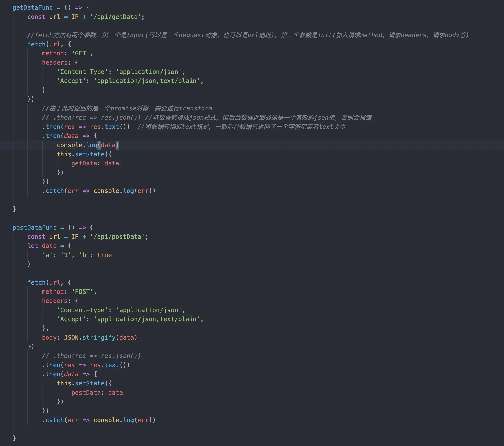Click the 'let data' declaration
This screenshot has width=504, height=446.
click(x=42, y=246)
